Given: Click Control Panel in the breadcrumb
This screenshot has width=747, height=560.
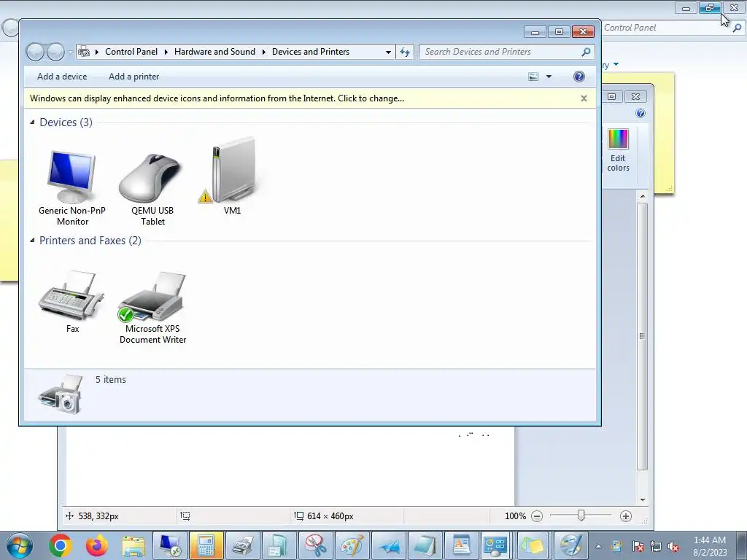Looking at the screenshot, I should point(131,52).
